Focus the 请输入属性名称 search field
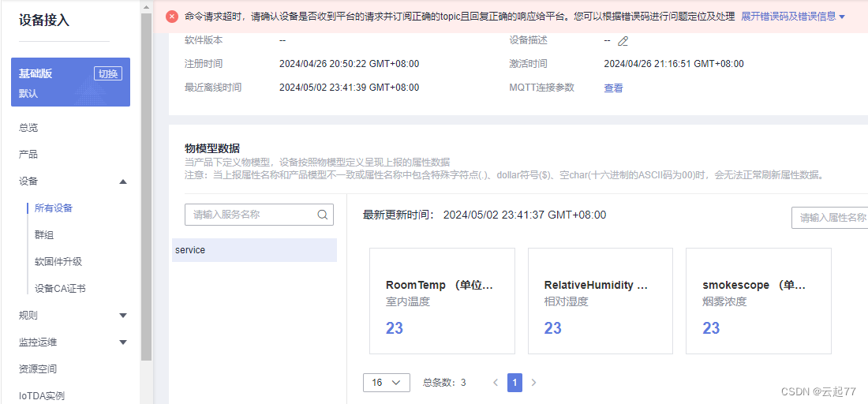868x404 pixels. [x=830, y=218]
